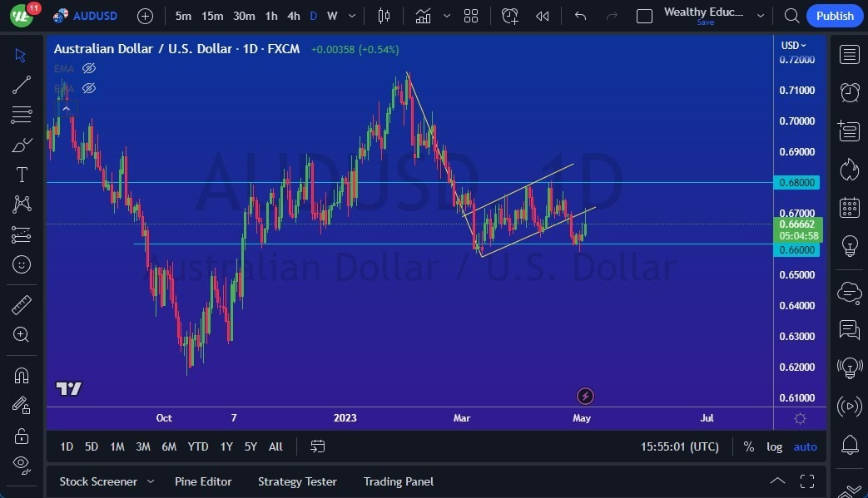
Task: Open the Alerts panel
Action: coord(850,93)
